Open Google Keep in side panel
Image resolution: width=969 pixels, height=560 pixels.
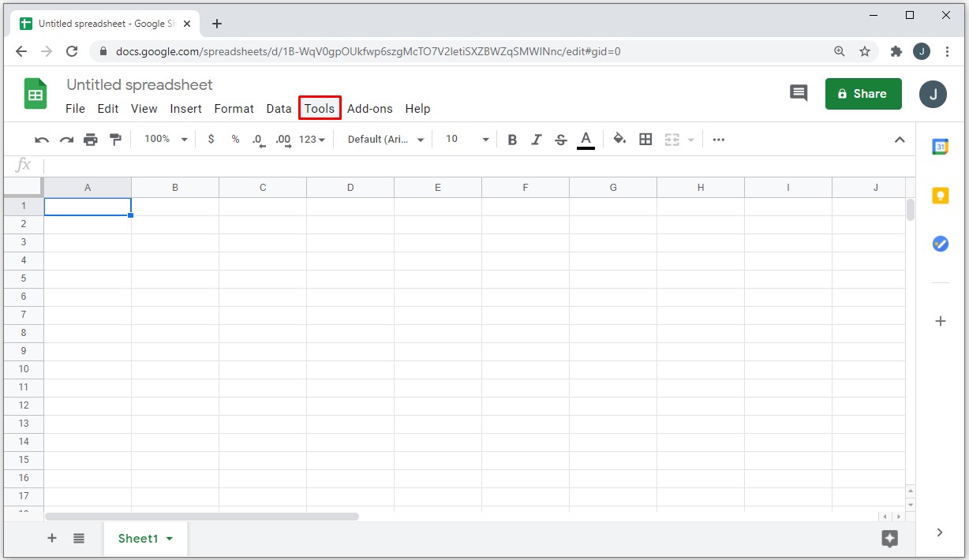(x=940, y=196)
